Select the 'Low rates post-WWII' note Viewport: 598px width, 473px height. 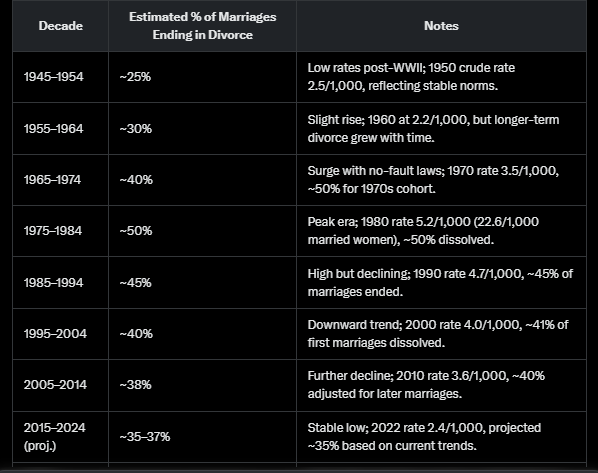click(411, 77)
